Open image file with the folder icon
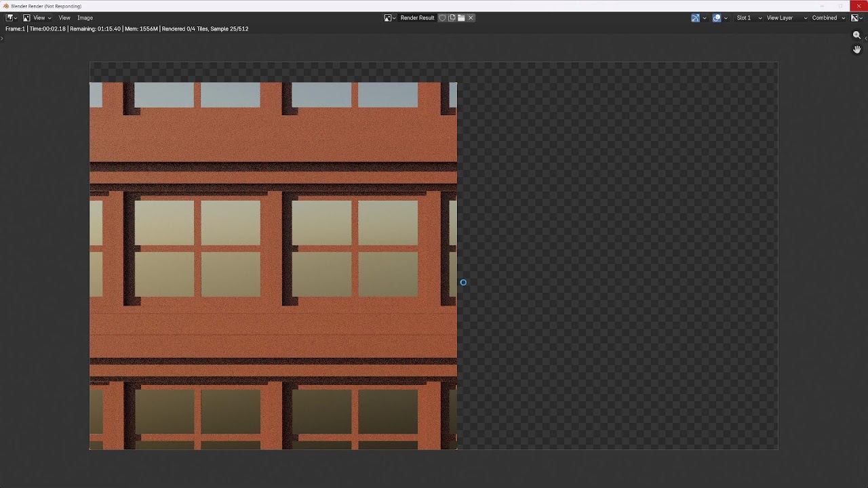868x488 pixels. tap(461, 18)
